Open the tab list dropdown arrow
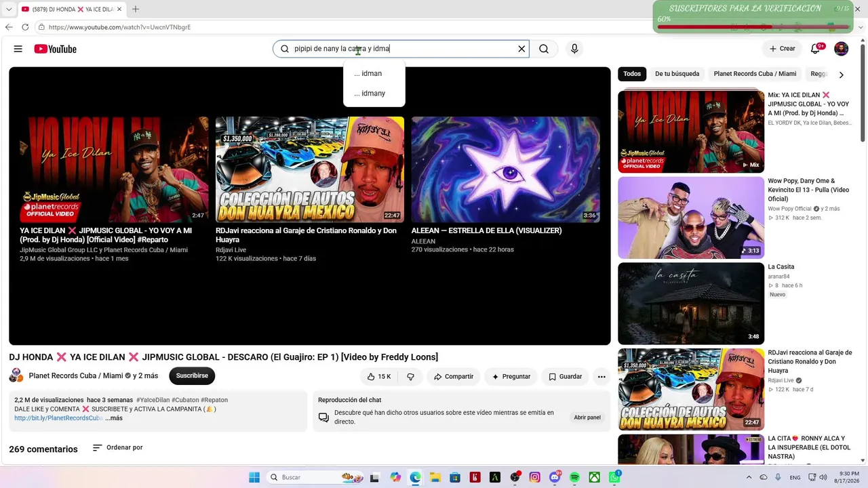Viewport: 868px width, 488px height. pyautogui.click(x=9, y=9)
